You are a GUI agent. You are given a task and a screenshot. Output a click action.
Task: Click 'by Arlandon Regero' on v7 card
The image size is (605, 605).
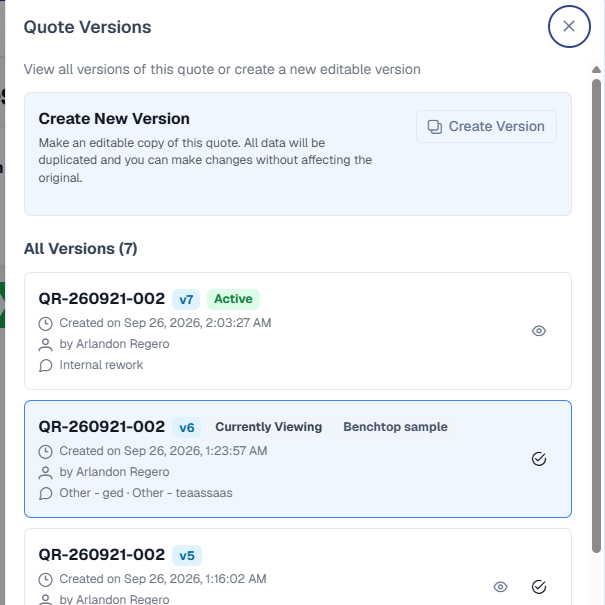tap(114, 344)
